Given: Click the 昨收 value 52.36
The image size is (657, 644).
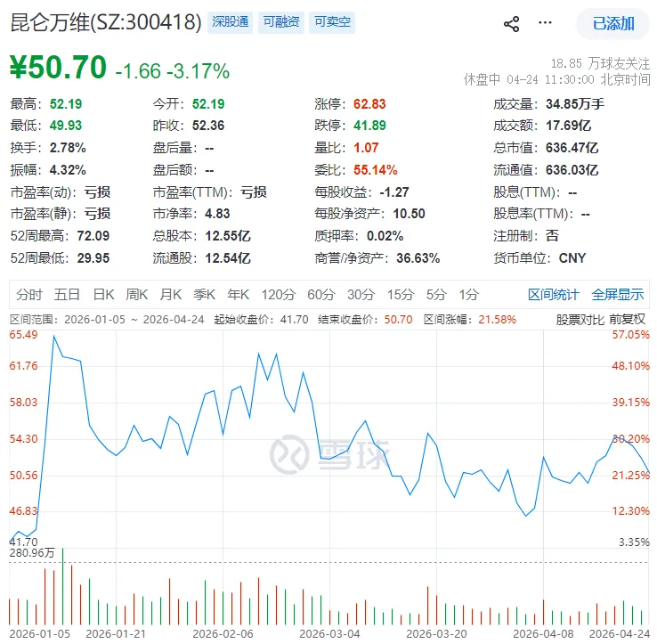Looking at the screenshot, I should (x=208, y=126).
